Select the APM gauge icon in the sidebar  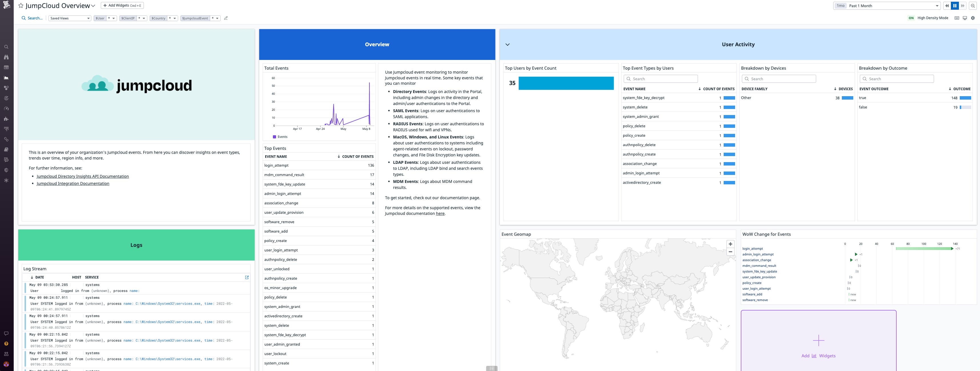6,108
